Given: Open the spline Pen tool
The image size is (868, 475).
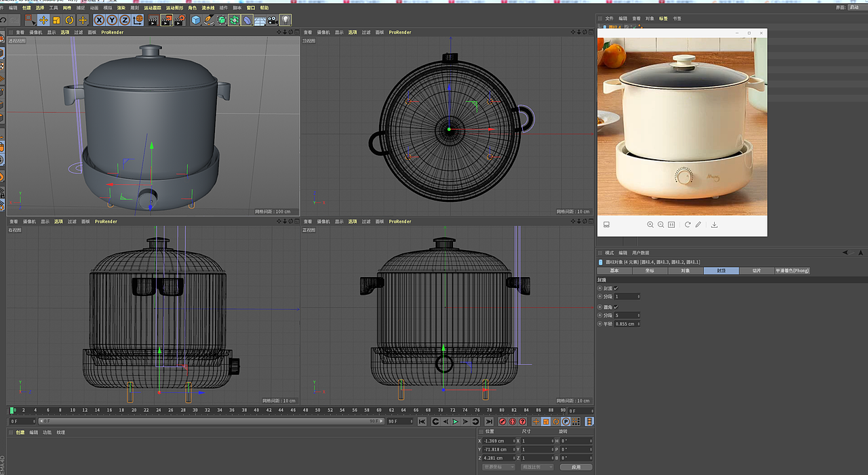Looking at the screenshot, I should point(209,20).
